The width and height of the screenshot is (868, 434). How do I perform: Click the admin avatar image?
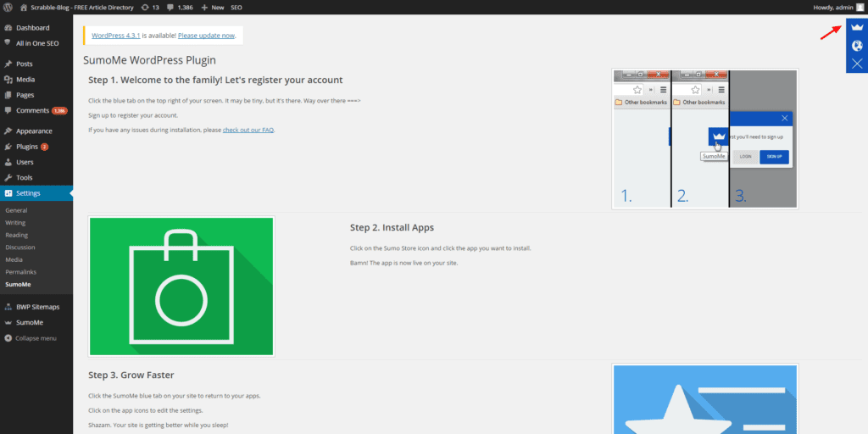[860, 8]
